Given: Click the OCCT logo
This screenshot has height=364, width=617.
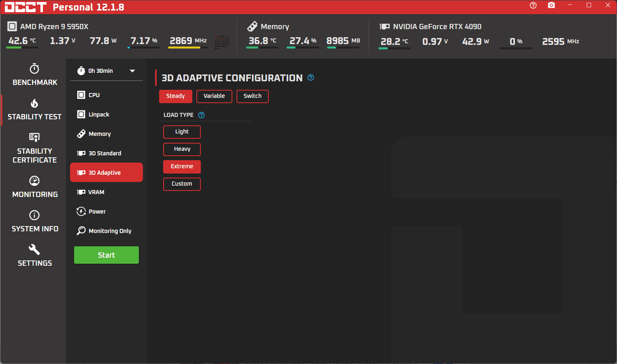Looking at the screenshot, I should coord(26,7).
